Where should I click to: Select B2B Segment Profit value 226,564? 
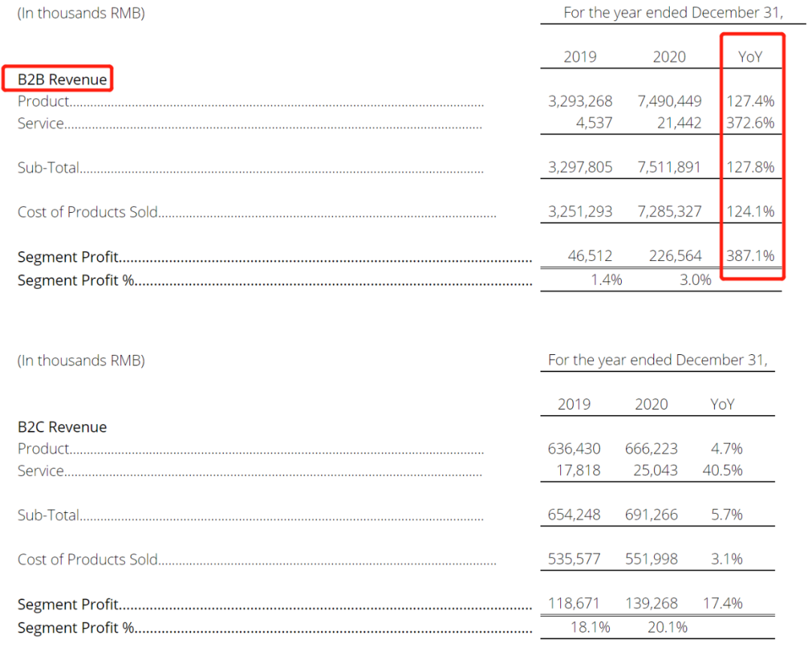click(x=675, y=256)
